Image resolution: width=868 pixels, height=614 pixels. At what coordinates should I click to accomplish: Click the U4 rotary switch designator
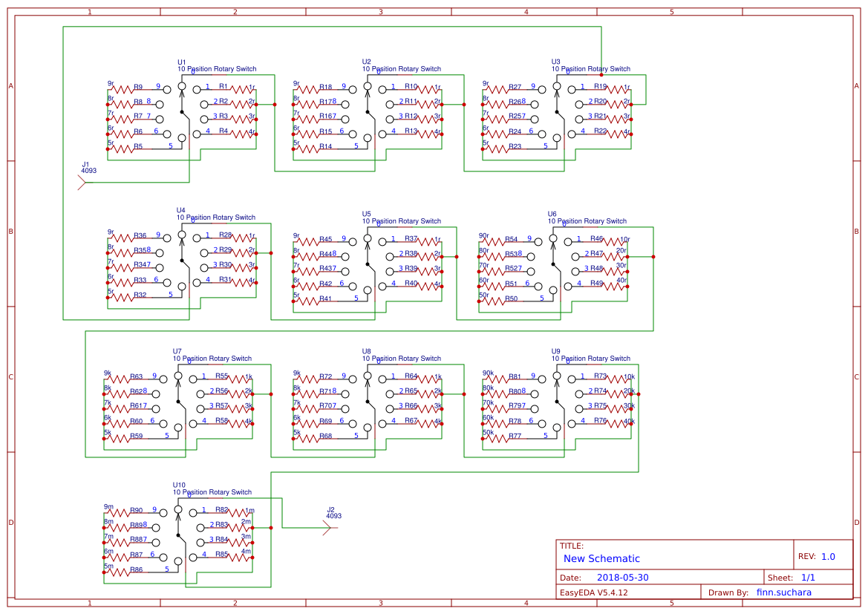pos(180,210)
